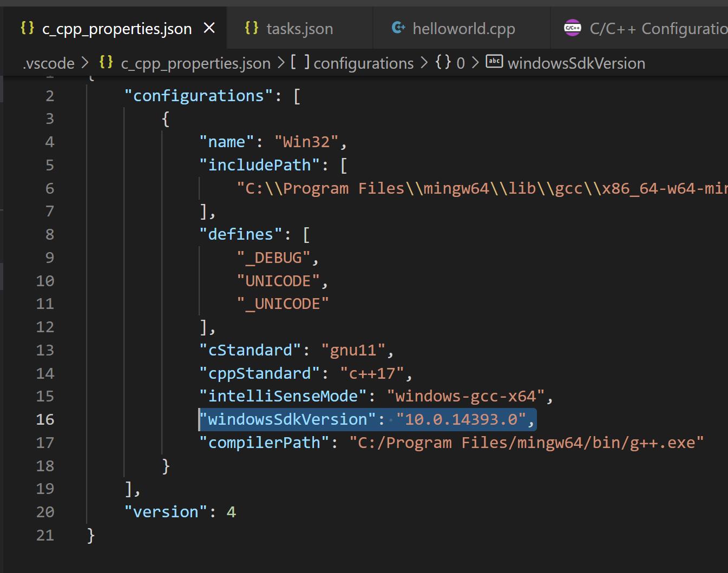Click windowsSdkVersion breadcrumb segment
Image resolution: width=728 pixels, height=573 pixels.
pos(576,63)
